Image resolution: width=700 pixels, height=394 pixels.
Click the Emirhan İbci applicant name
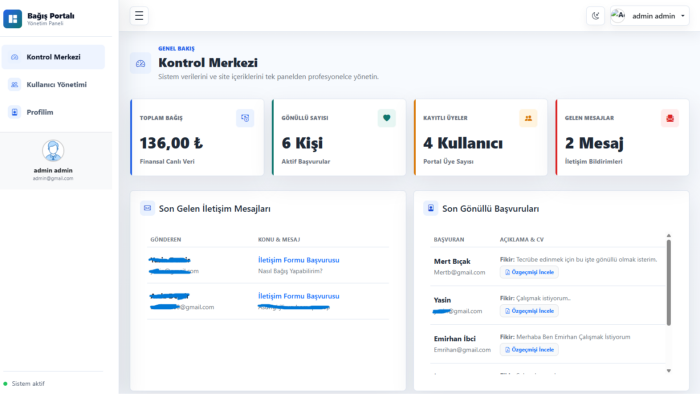coord(454,339)
